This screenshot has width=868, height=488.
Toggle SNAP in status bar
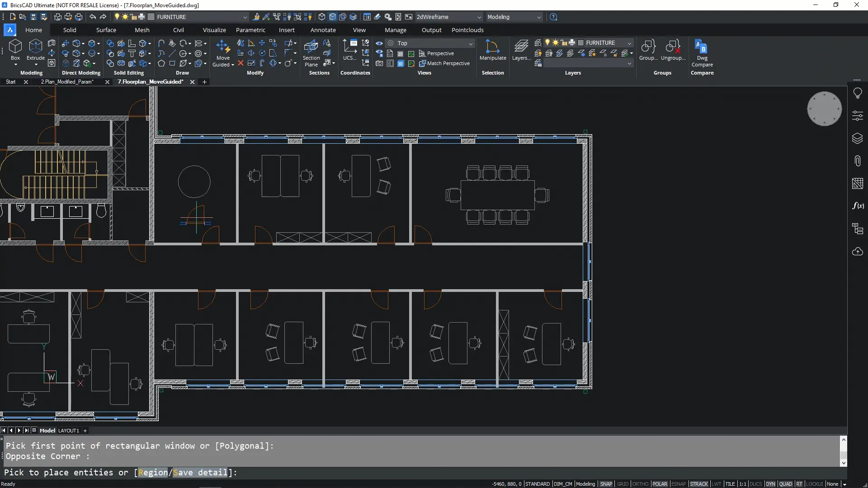click(606, 484)
